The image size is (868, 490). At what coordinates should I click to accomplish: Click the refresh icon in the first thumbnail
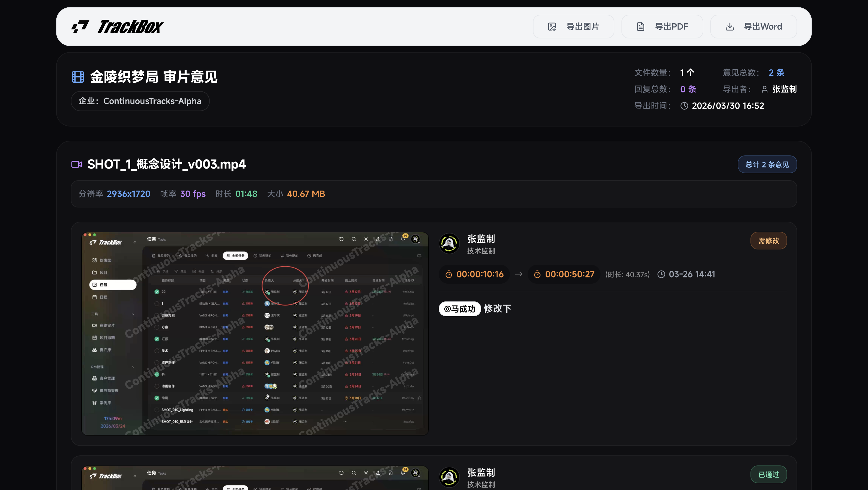tap(341, 239)
